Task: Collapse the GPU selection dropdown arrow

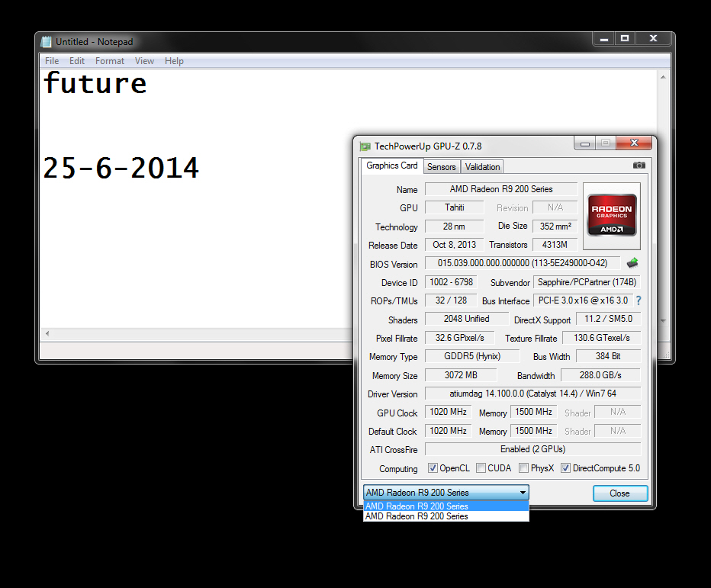Action: (523, 493)
